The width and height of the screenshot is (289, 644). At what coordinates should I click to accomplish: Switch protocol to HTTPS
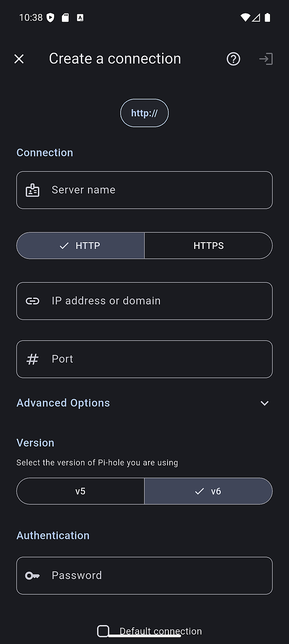[208, 246]
